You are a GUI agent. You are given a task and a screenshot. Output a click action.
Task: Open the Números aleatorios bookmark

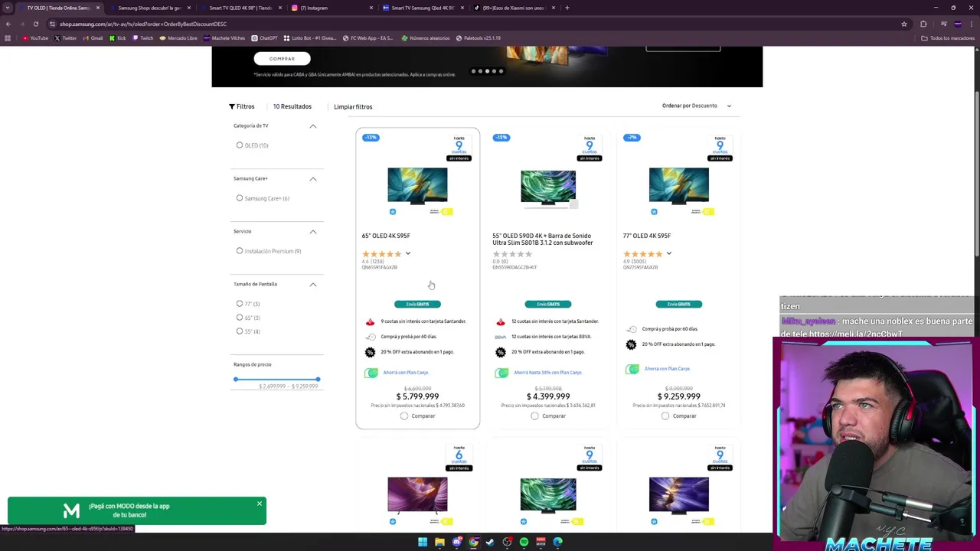[x=425, y=38]
